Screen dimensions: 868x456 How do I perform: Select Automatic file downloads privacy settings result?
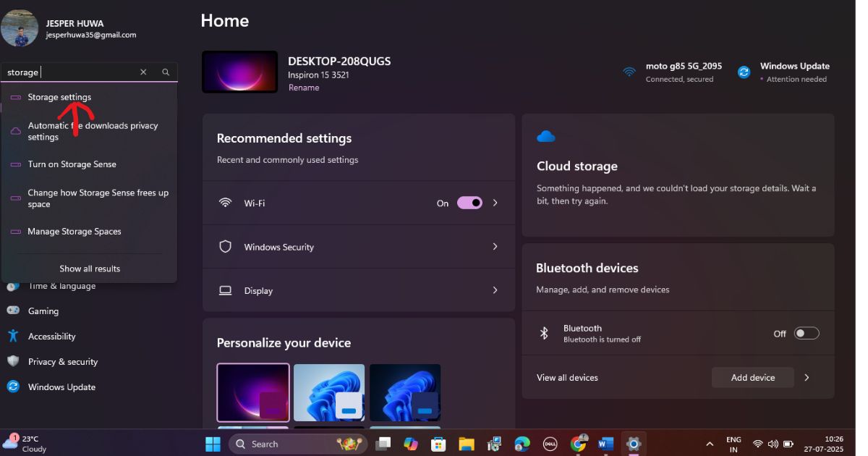point(89,131)
